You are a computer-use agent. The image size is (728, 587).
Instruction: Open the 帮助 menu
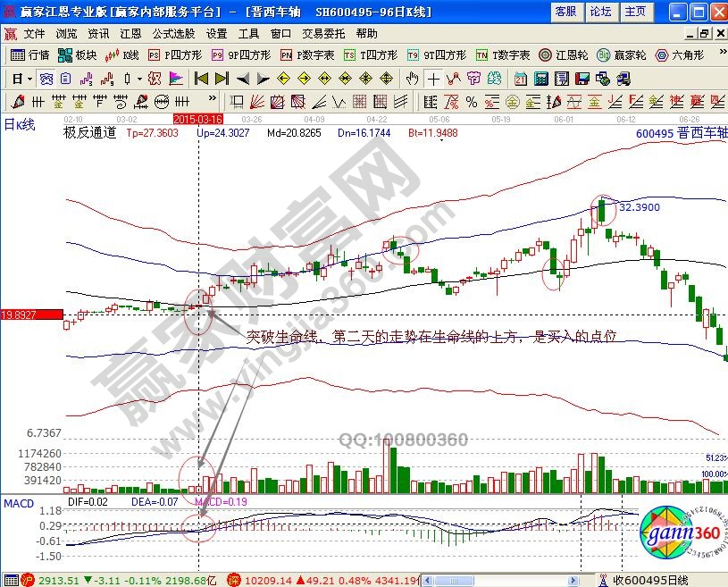pos(367,33)
